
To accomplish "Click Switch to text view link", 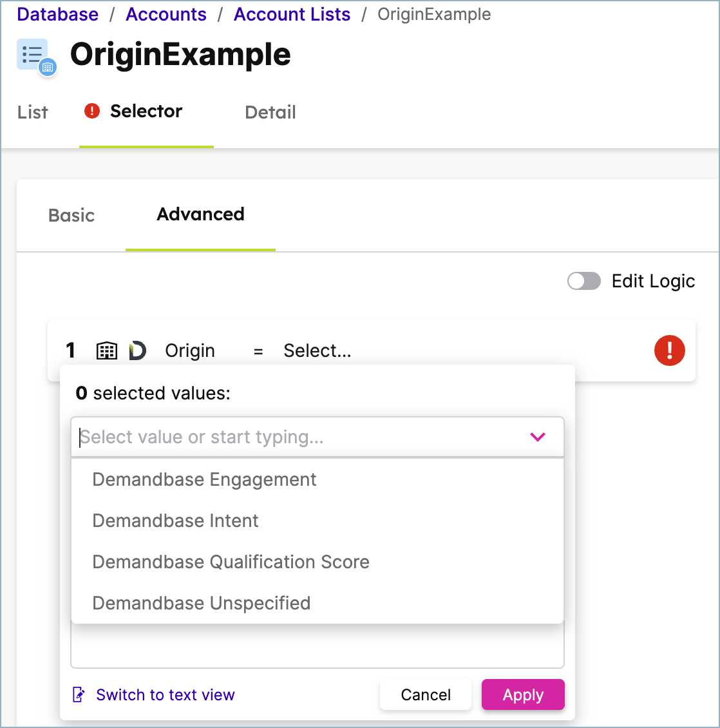I will (x=166, y=694).
